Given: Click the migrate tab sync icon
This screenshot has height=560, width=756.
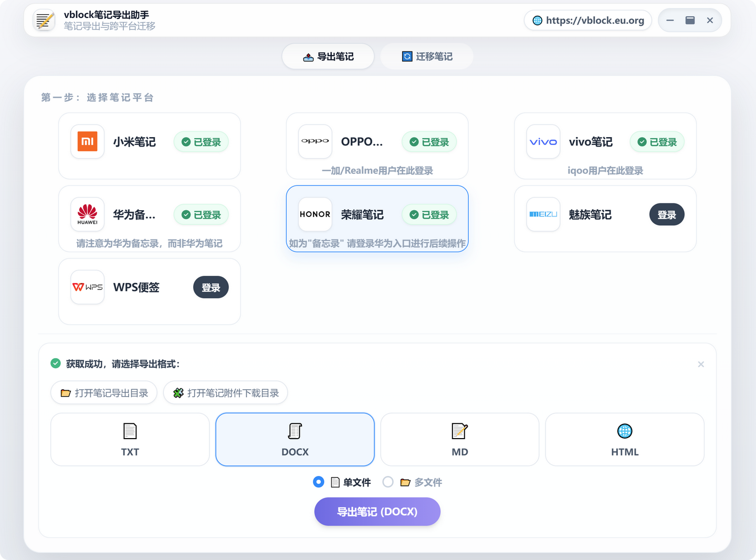Looking at the screenshot, I should (407, 56).
